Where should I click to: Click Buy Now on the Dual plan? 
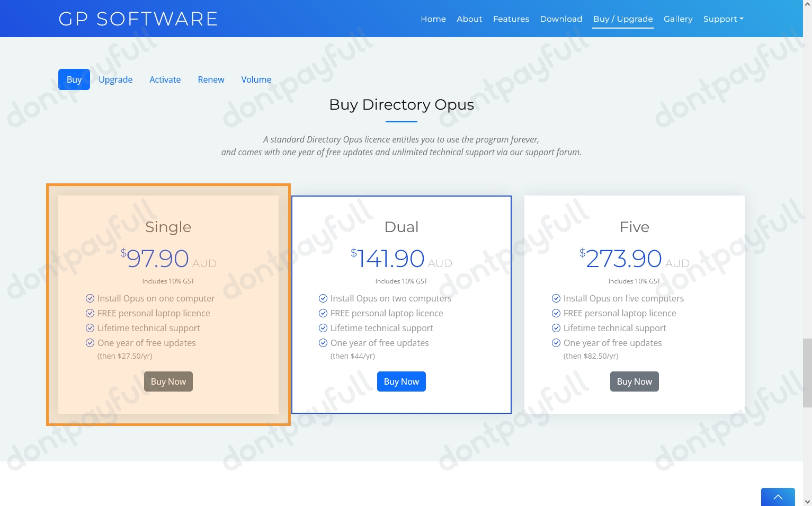(x=401, y=381)
